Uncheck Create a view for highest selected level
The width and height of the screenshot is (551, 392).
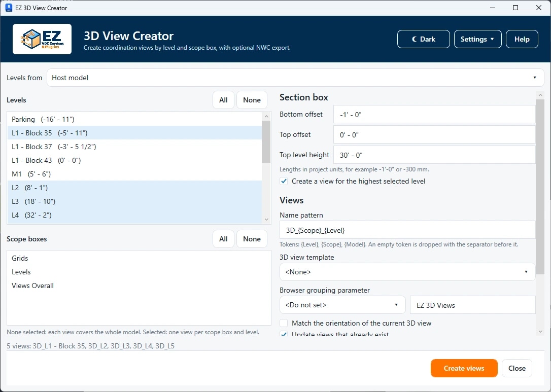(284, 181)
